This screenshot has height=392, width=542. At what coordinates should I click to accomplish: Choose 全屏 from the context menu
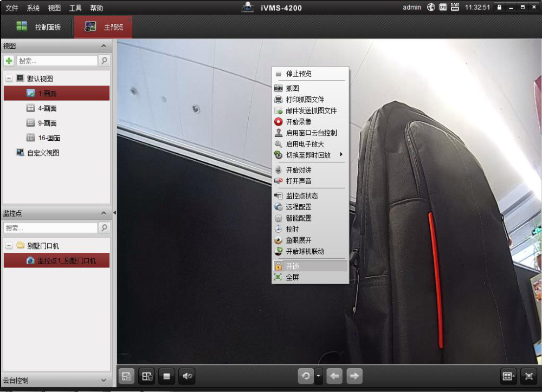[310, 277]
